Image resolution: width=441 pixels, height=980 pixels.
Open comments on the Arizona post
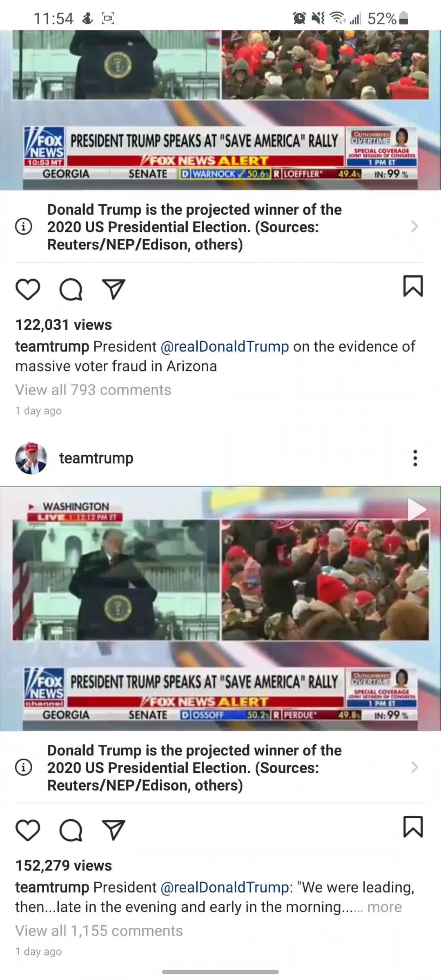71,290
